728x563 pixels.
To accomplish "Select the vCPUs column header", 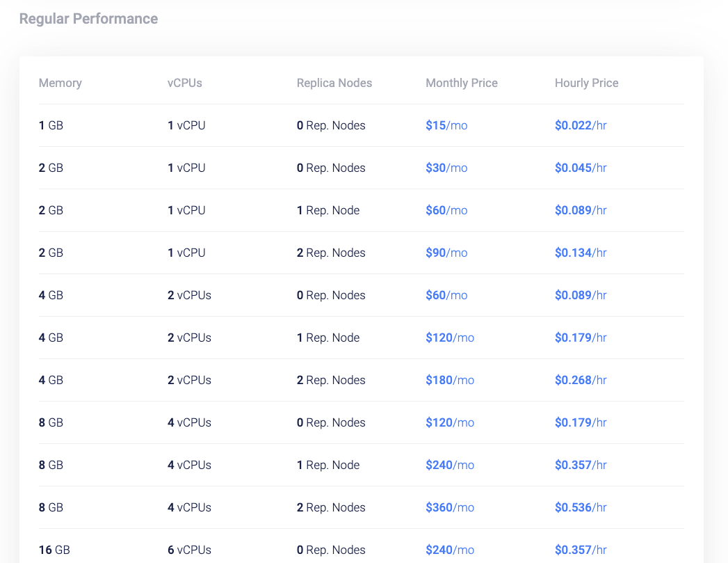I will [x=185, y=83].
